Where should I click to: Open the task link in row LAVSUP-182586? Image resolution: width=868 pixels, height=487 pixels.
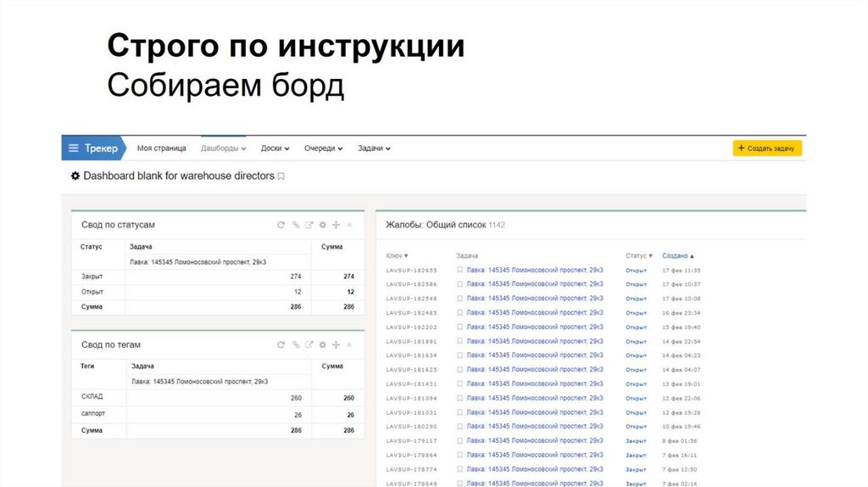(535, 284)
